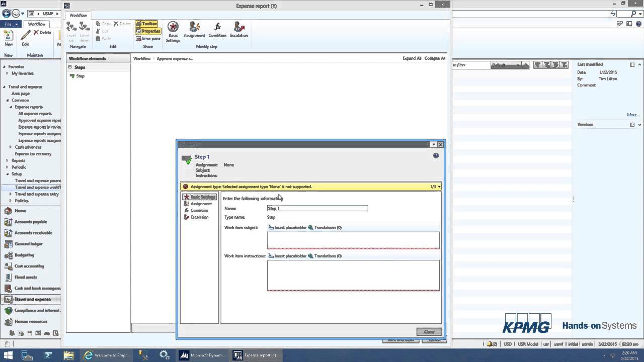This screenshot has width=644, height=362.
Task: Expand Policies tree node
Action: click(x=11, y=201)
